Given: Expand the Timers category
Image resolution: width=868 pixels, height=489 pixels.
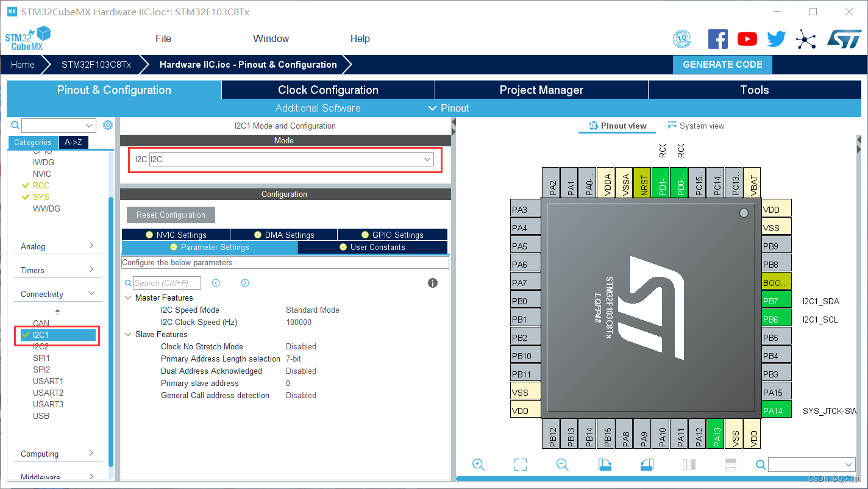Looking at the screenshot, I should (57, 270).
